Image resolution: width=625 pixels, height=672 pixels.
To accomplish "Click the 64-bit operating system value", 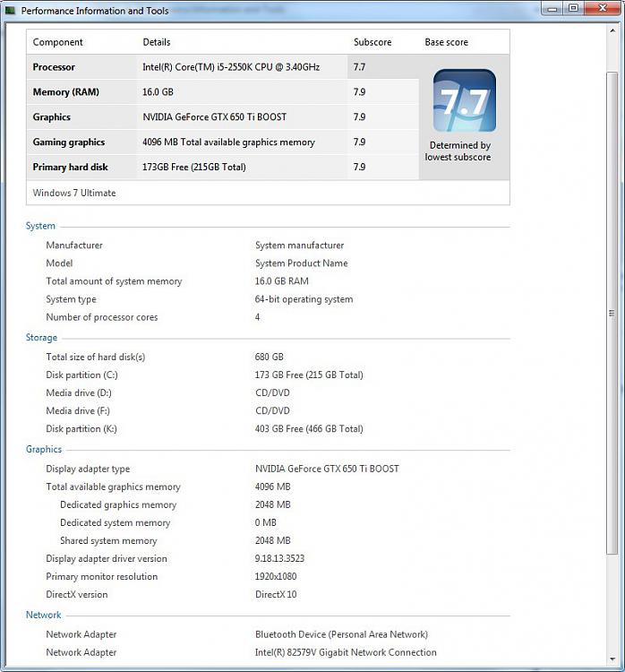I will 304,299.
